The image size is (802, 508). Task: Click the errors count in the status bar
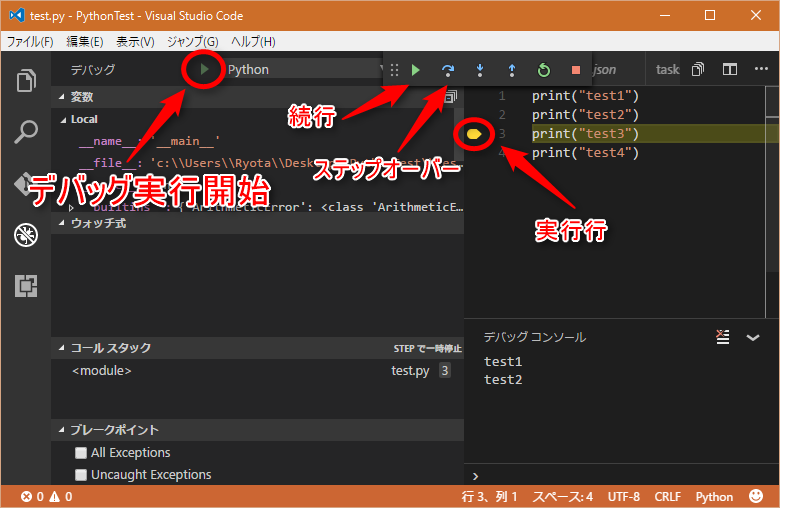32,497
